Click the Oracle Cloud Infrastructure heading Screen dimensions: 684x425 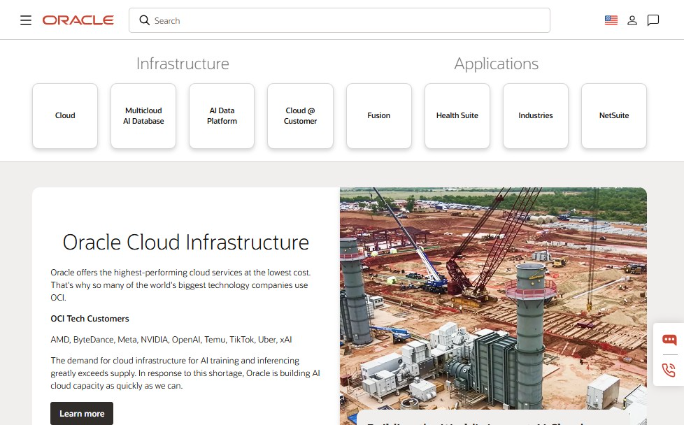[186, 242]
